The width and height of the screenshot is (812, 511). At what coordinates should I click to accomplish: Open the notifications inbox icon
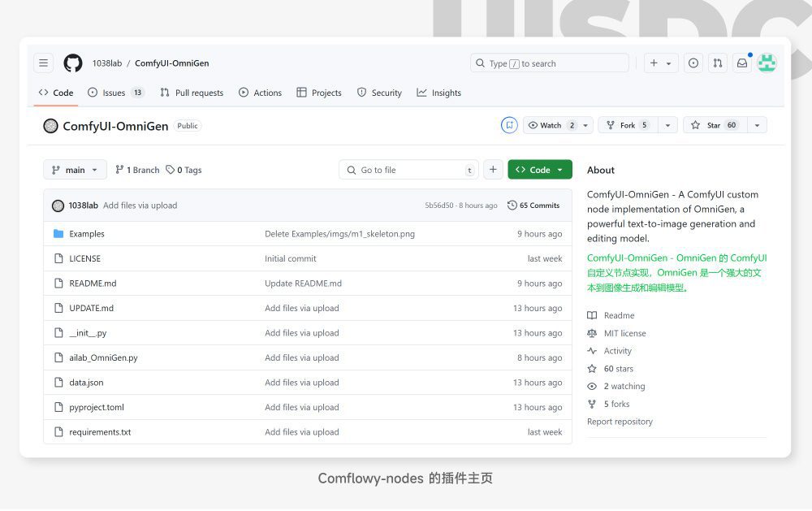coord(741,63)
